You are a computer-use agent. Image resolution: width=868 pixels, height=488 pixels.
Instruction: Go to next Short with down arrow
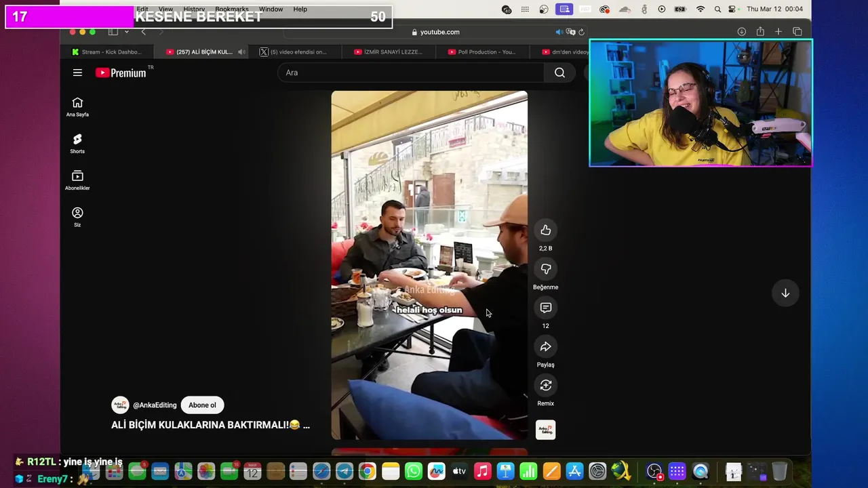(x=785, y=293)
